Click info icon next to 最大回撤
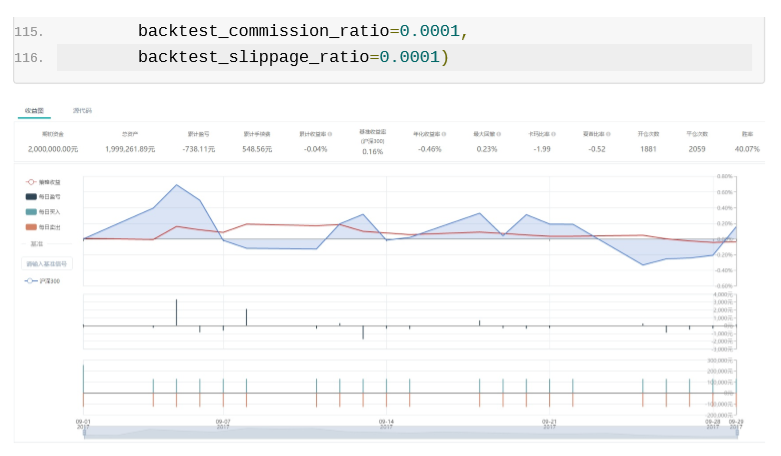 [x=501, y=133]
